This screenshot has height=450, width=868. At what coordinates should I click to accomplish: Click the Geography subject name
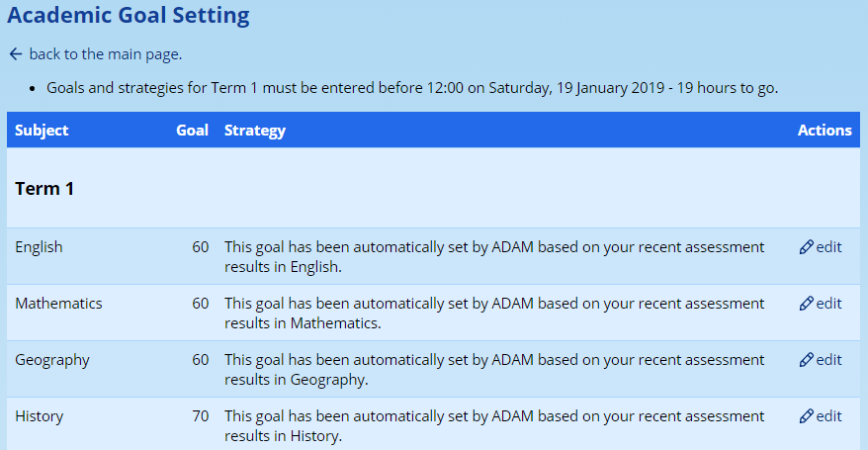pyautogui.click(x=51, y=360)
